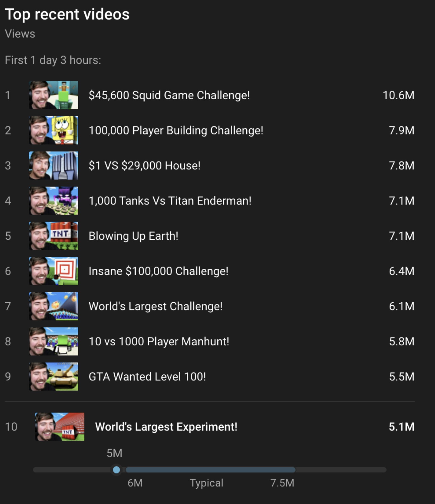The height and width of the screenshot is (504, 435).
Task: Open the 'World's Largest Experiment!' title
Action: [166, 427]
